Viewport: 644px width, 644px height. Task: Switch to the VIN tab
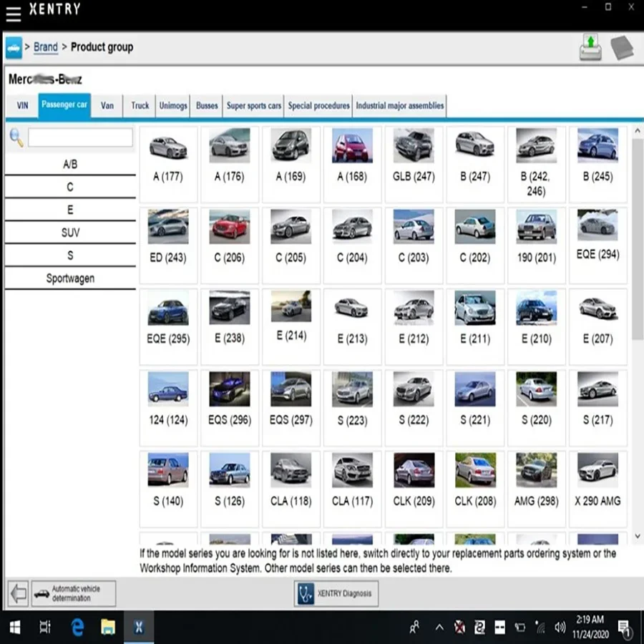click(x=22, y=106)
